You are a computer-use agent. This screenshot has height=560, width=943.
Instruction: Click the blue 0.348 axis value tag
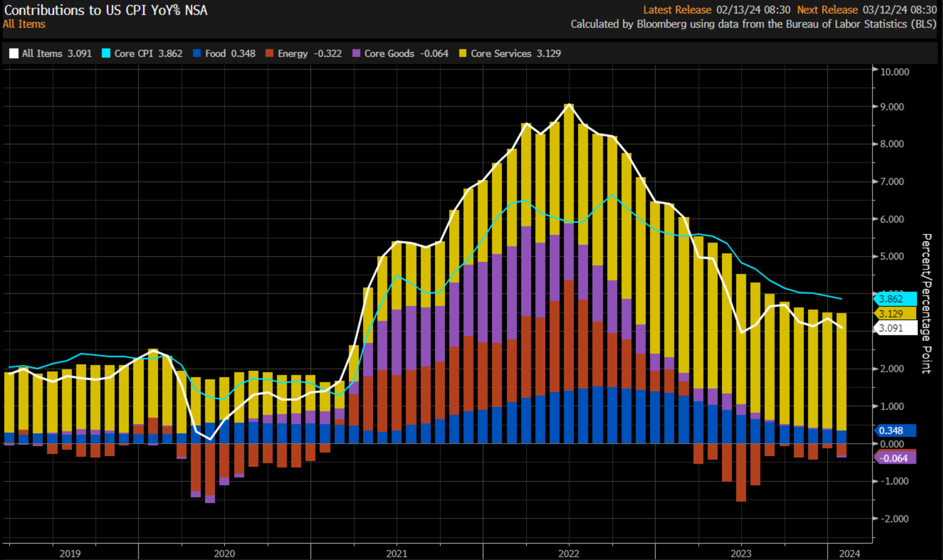(895, 430)
